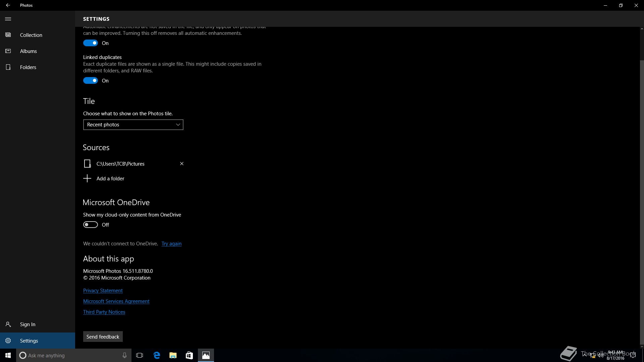Viewport: 644px width, 362px height.
Task: Open the Folders view
Action: [x=38, y=67]
